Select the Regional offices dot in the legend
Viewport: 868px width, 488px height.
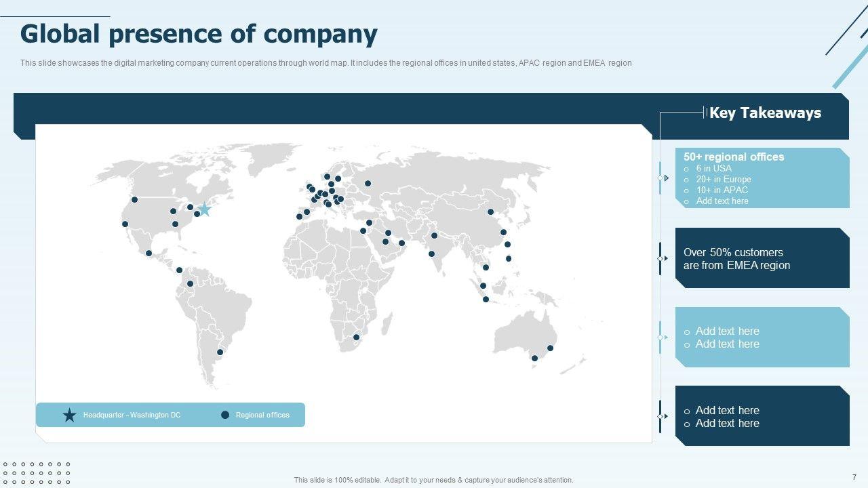(225, 415)
